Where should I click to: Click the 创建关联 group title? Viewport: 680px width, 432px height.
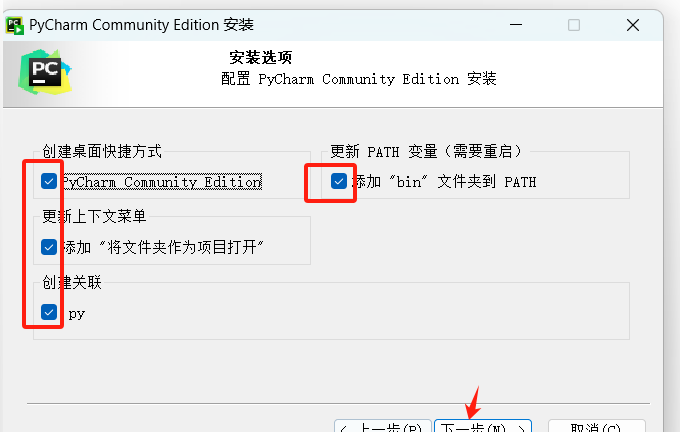pos(72,282)
